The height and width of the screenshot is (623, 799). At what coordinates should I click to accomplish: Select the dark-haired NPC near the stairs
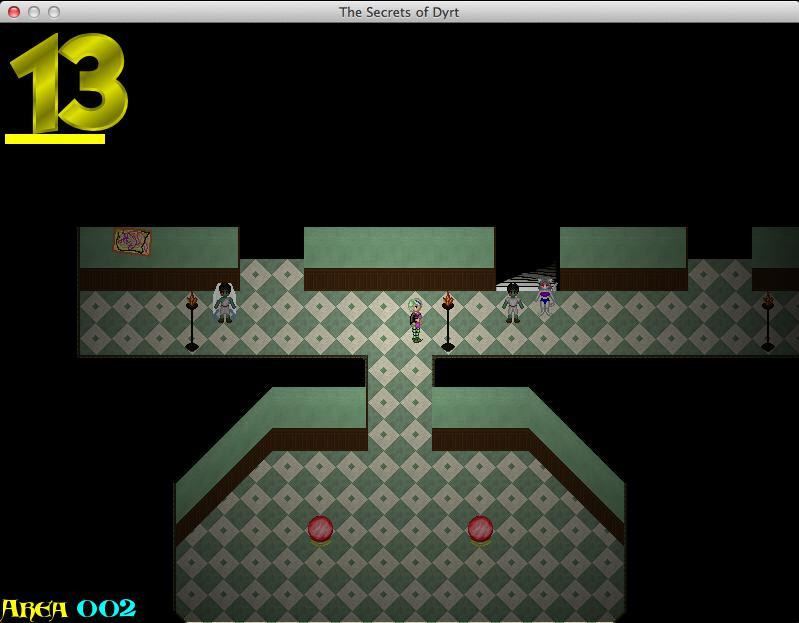tap(513, 303)
